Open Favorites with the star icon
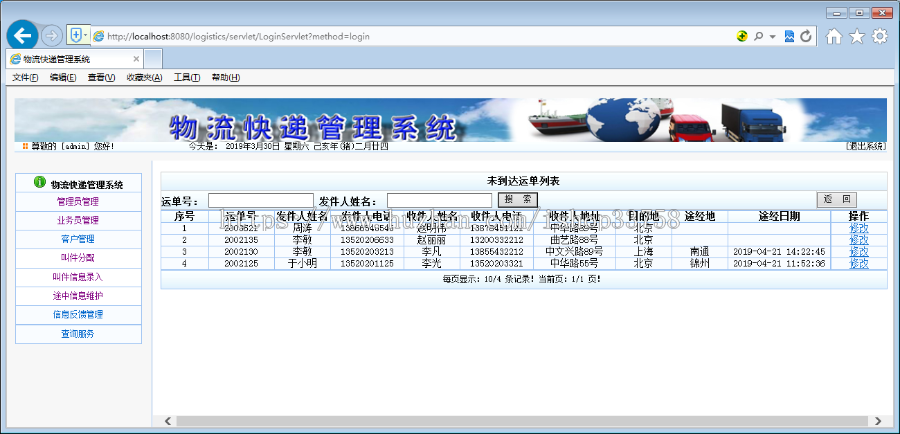900x434 pixels. tap(857, 36)
